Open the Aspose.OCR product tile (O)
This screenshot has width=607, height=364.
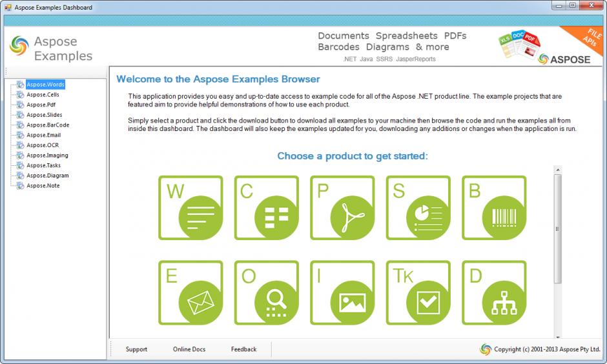(x=266, y=292)
